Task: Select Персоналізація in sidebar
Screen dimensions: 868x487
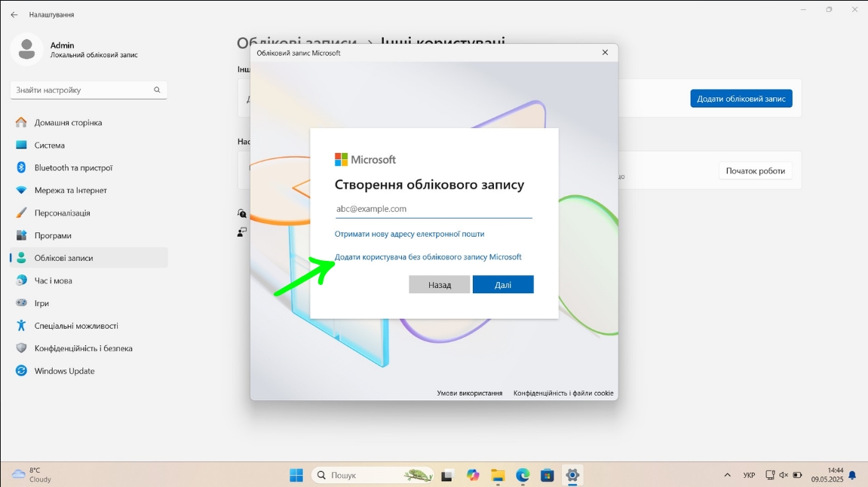Action: click(62, 213)
